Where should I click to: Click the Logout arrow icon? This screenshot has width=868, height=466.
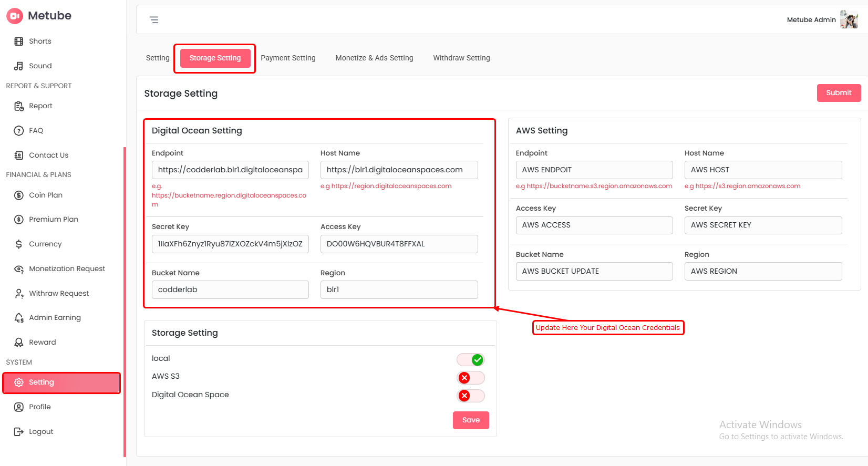[19, 432]
